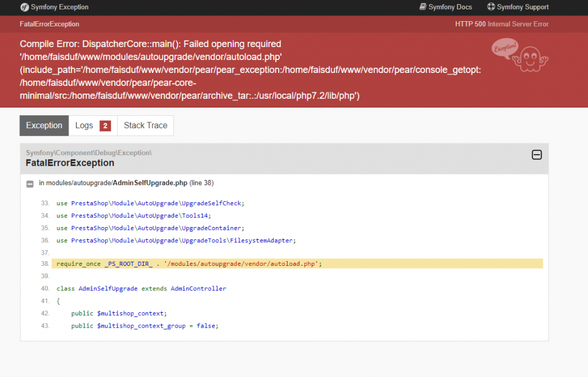The width and height of the screenshot is (588, 377).
Task: Click line 40 class AdminSelfUpgrade declaration
Action: tap(141, 288)
